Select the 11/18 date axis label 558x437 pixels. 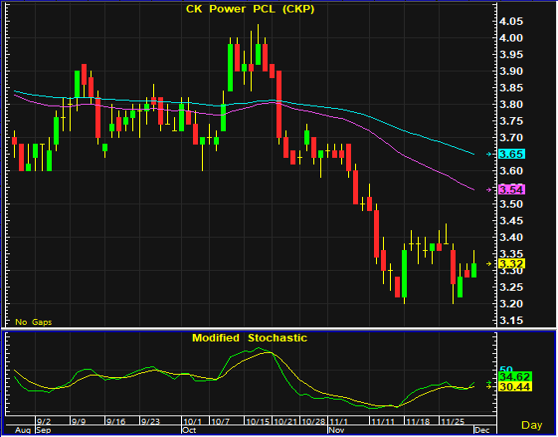click(x=418, y=422)
